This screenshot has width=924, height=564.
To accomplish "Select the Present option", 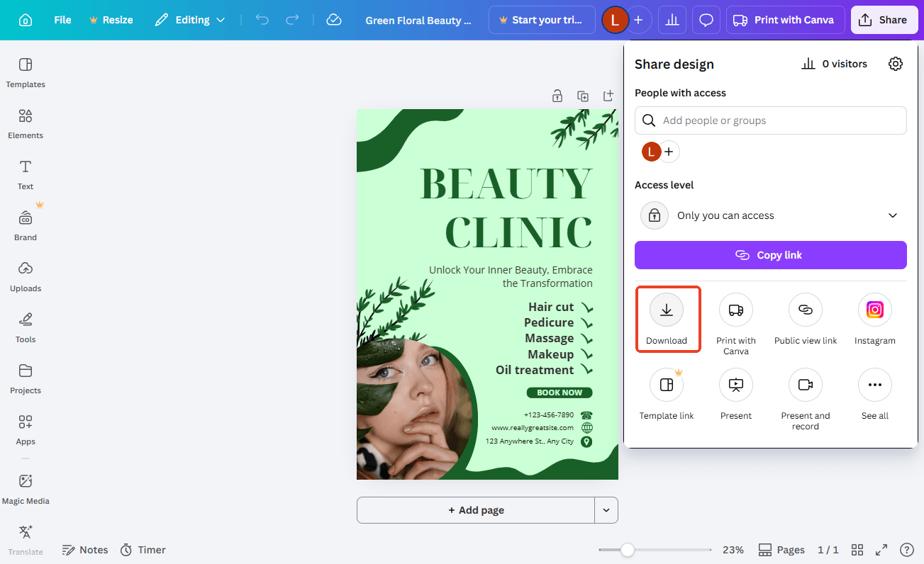I will (735, 385).
